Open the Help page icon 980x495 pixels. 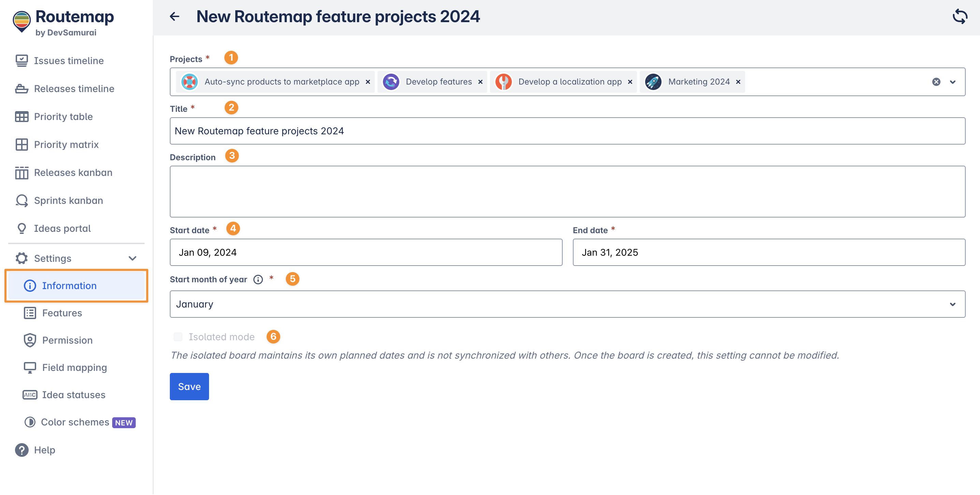pos(22,450)
